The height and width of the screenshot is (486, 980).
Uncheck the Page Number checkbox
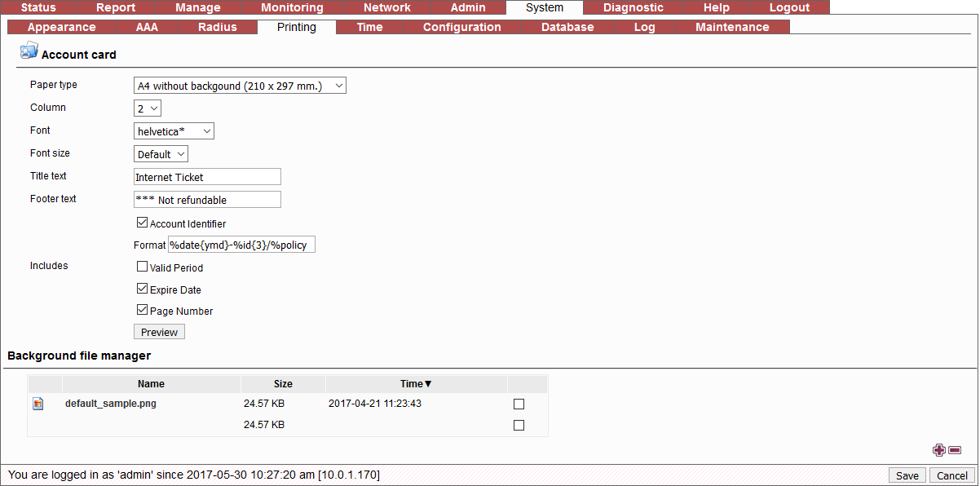[x=143, y=309]
